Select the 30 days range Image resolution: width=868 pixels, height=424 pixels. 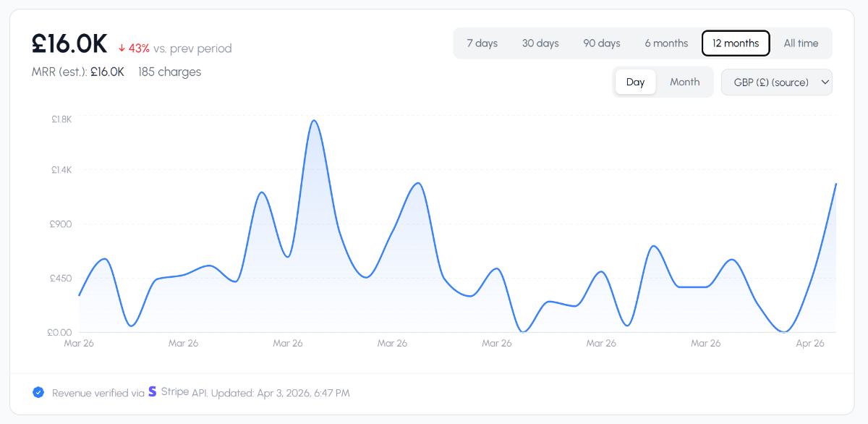click(x=540, y=43)
